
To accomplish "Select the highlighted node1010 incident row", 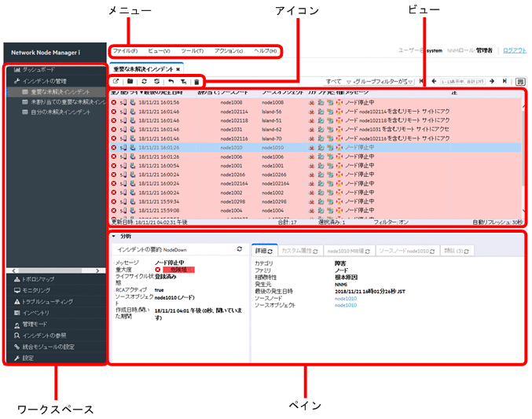I will pyautogui.click(x=316, y=147).
